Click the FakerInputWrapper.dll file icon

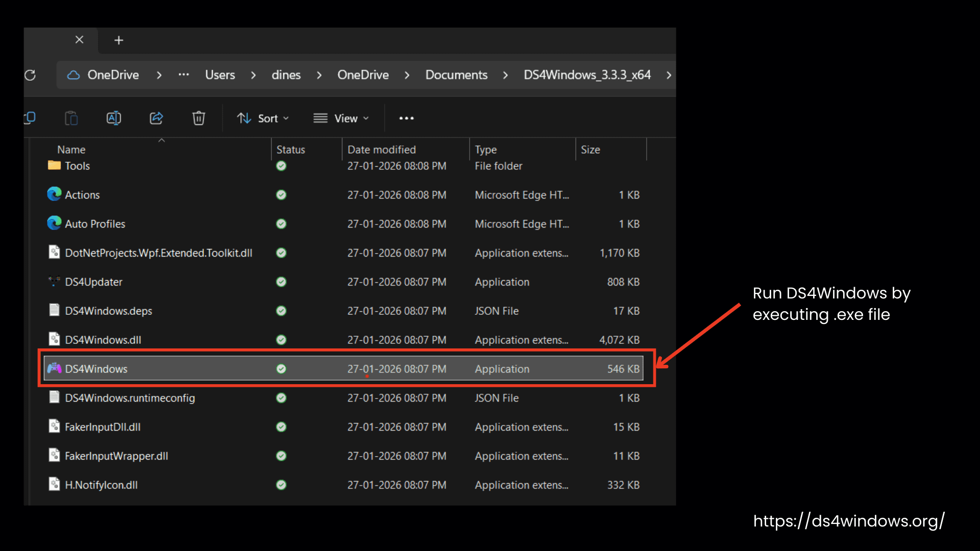pyautogui.click(x=54, y=456)
